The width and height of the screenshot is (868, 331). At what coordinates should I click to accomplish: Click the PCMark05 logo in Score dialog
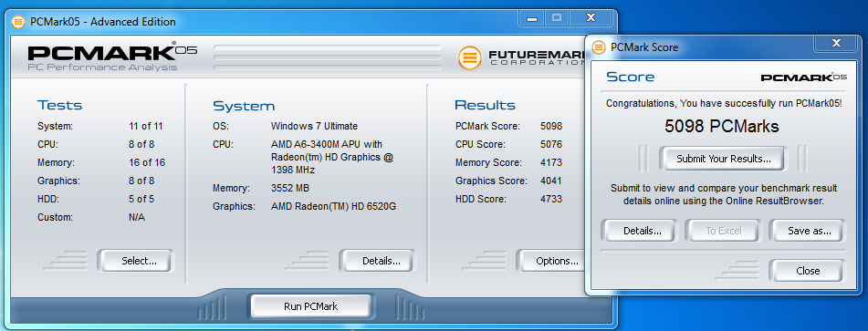click(x=804, y=78)
